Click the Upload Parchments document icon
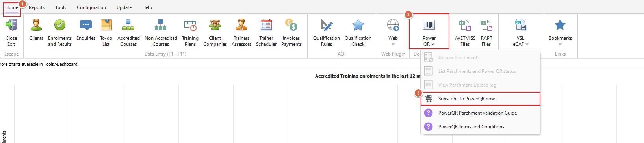This screenshot has height=143, width=644. [429, 58]
